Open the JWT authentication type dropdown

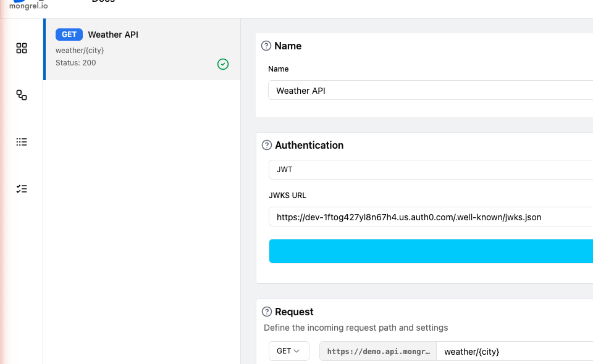[x=430, y=169]
